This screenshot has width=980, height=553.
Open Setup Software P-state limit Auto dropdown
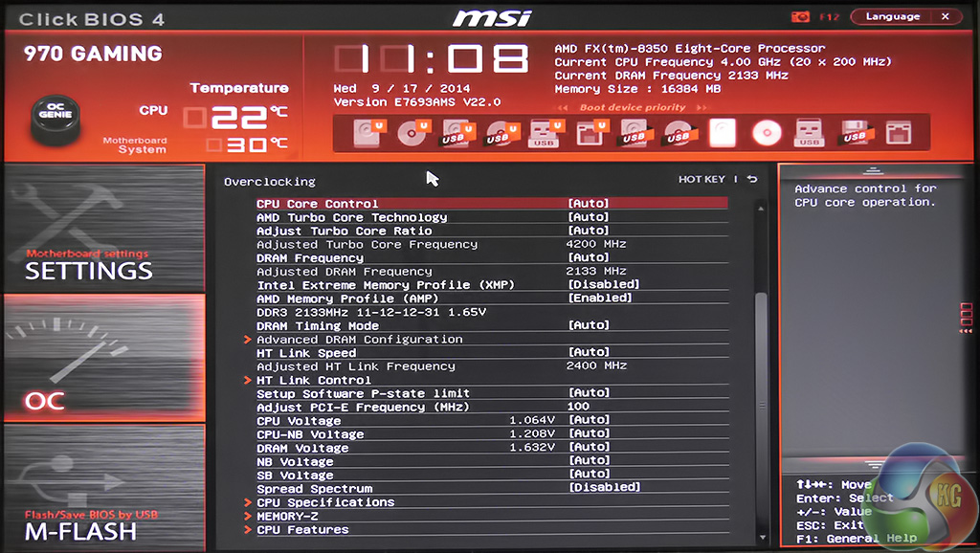coord(589,392)
